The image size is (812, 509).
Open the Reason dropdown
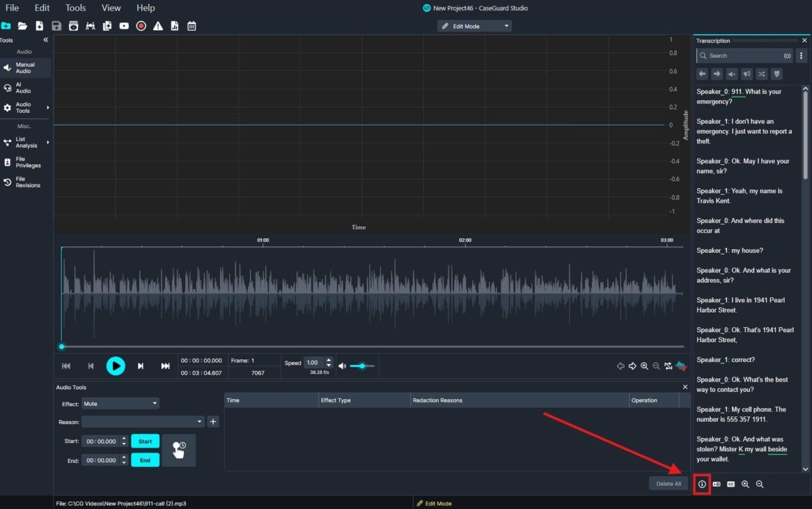click(142, 422)
